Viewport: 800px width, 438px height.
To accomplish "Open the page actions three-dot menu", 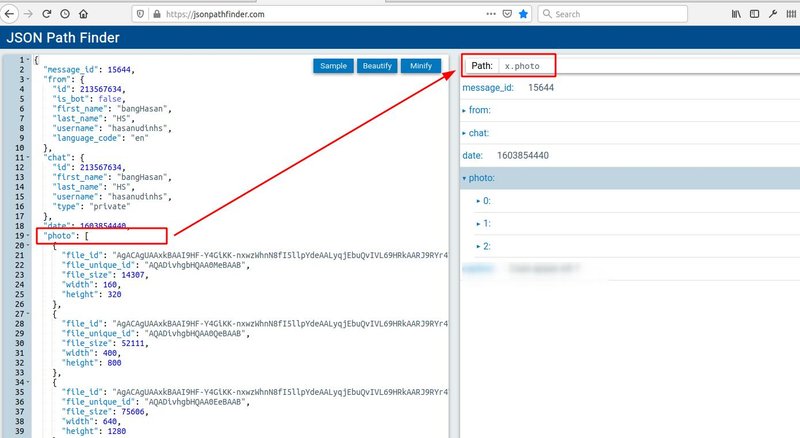I will (x=491, y=14).
